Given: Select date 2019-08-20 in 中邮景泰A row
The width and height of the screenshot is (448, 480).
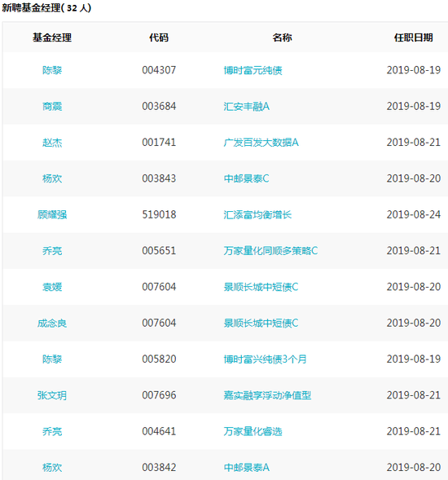Looking at the screenshot, I should pos(414,468).
